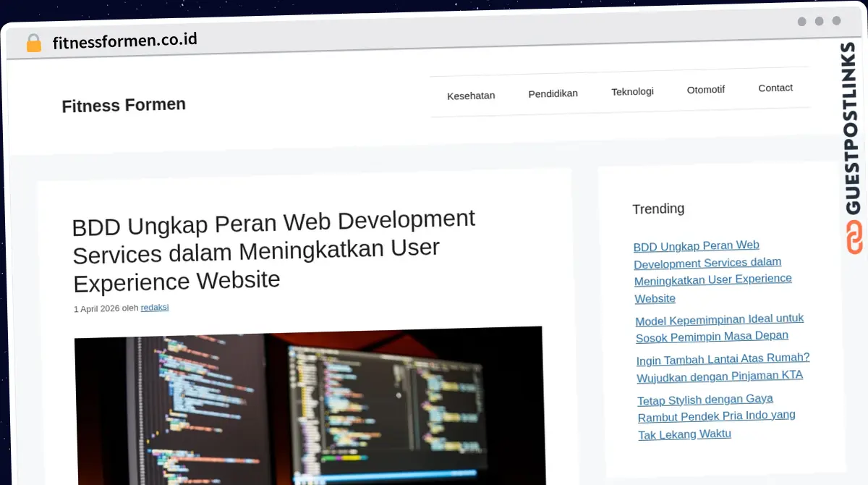Open the Contact page

pyautogui.click(x=775, y=88)
